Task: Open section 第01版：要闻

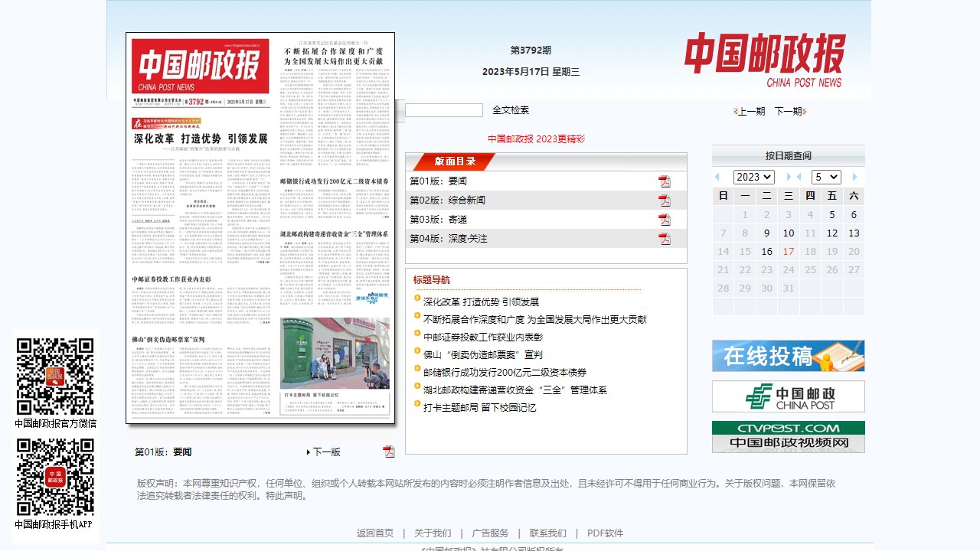Action: coord(438,181)
